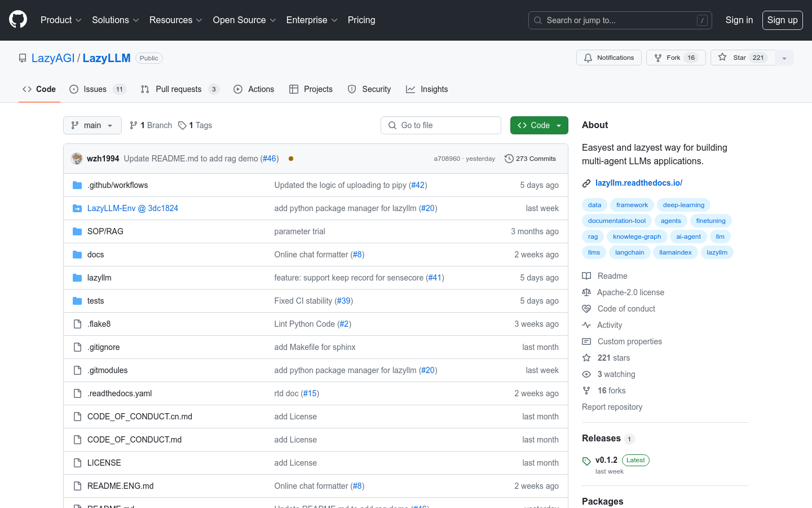
Task: Open the a708960 commit hash link
Action: (x=447, y=159)
